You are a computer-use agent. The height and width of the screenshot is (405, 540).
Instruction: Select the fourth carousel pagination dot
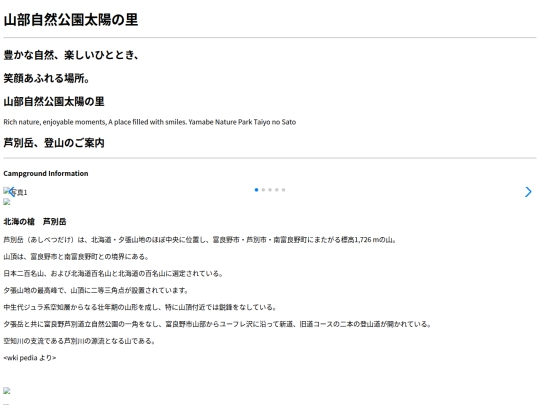coord(277,190)
